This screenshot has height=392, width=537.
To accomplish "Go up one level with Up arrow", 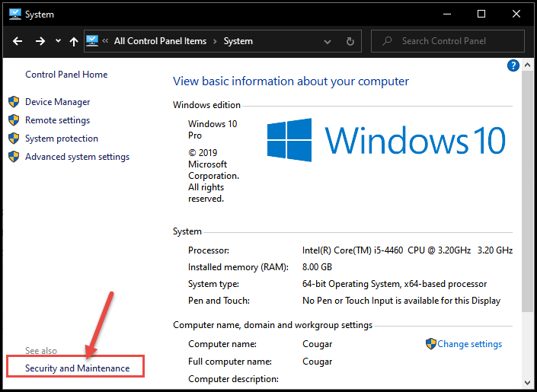I will [74, 41].
